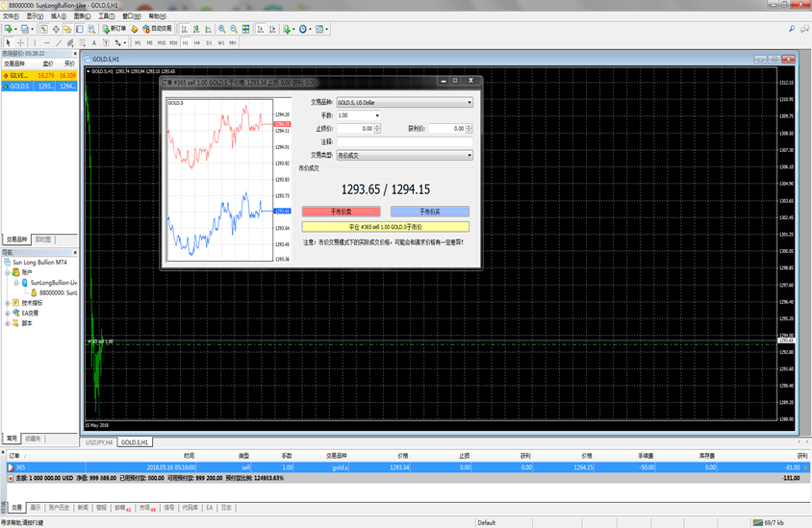Open the 交易类型 order type dropdown
The image size is (812, 528).
[403, 155]
